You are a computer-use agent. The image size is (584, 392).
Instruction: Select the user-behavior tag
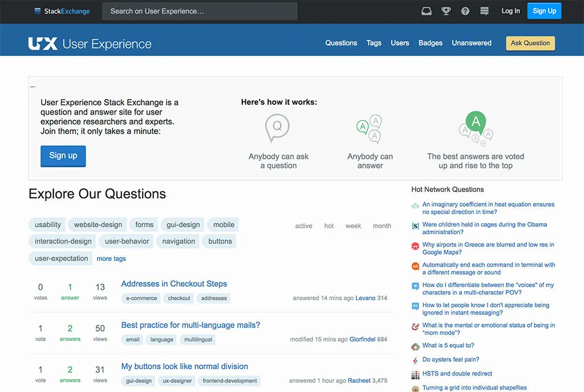coord(127,242)
